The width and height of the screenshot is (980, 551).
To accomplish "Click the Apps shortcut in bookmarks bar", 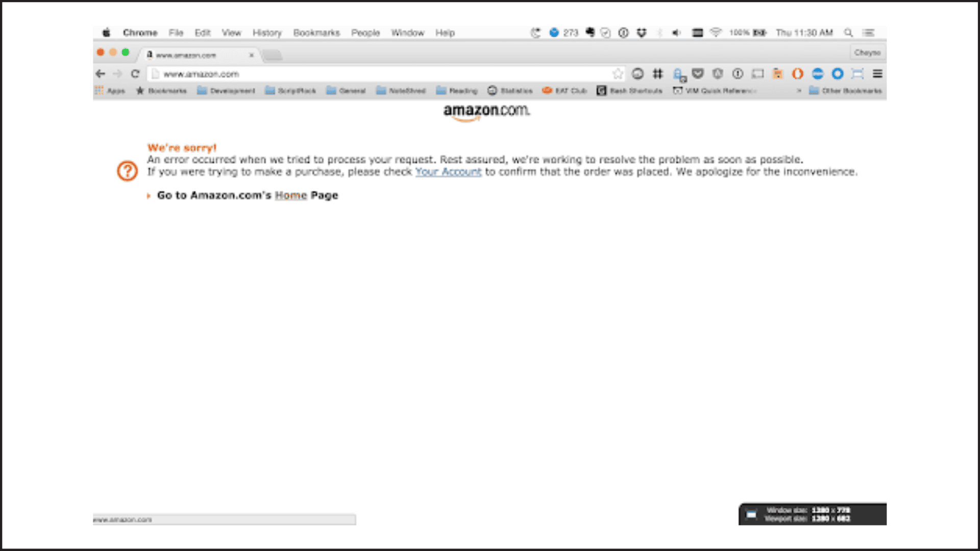I will click(x=110, y=91).
